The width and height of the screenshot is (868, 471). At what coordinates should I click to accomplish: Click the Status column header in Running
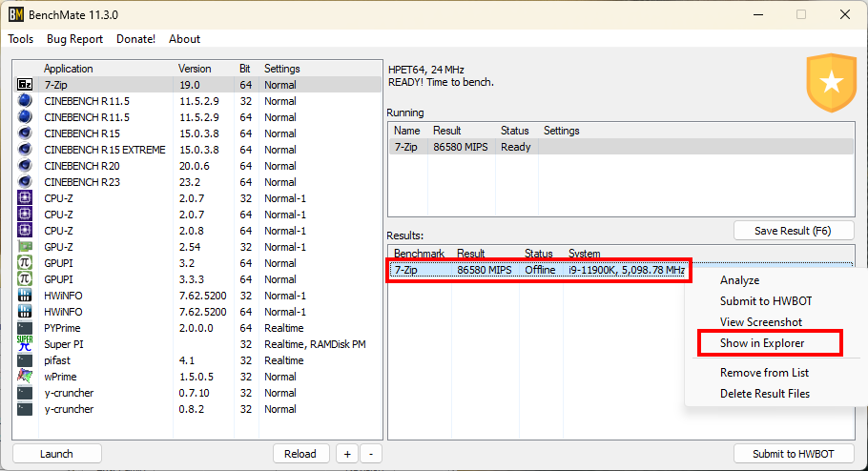(515, 131)
